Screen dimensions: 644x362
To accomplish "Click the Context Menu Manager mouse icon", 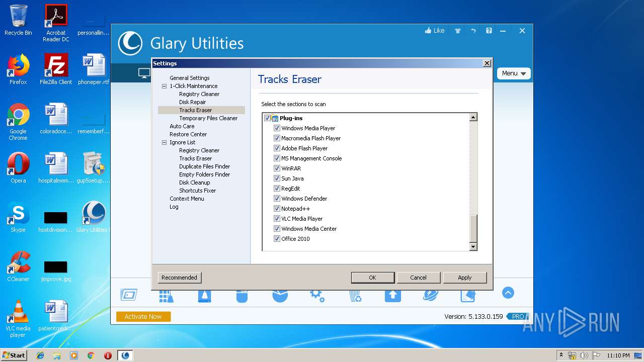I will click(242, 296).
